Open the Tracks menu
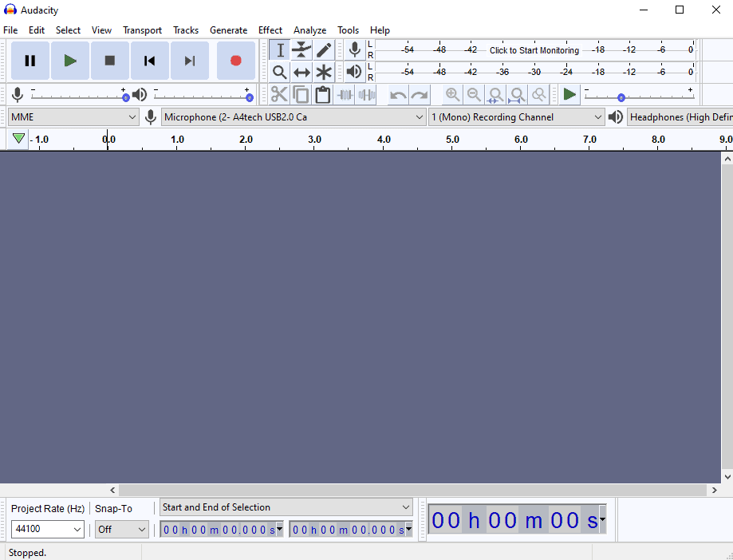 click(x=186, y=30)
